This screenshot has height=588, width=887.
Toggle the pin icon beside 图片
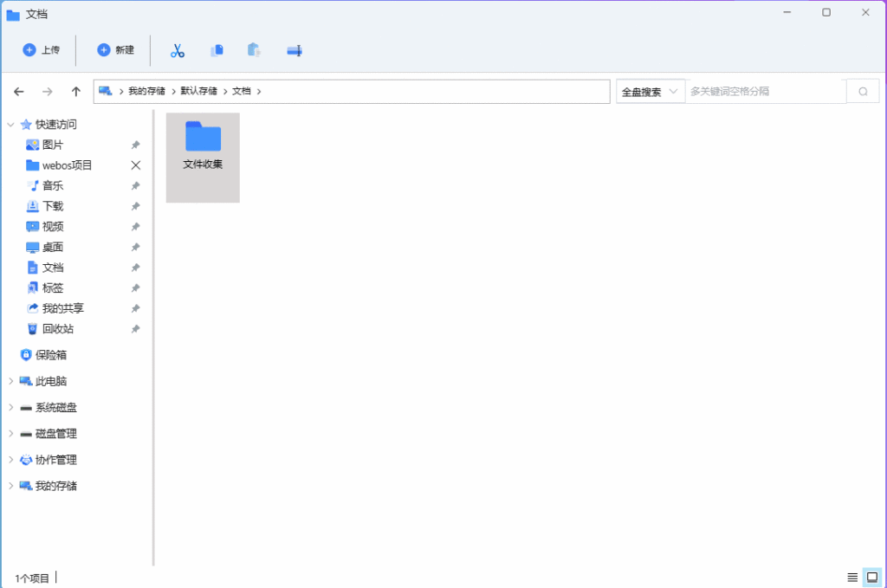tap(136, 145)
